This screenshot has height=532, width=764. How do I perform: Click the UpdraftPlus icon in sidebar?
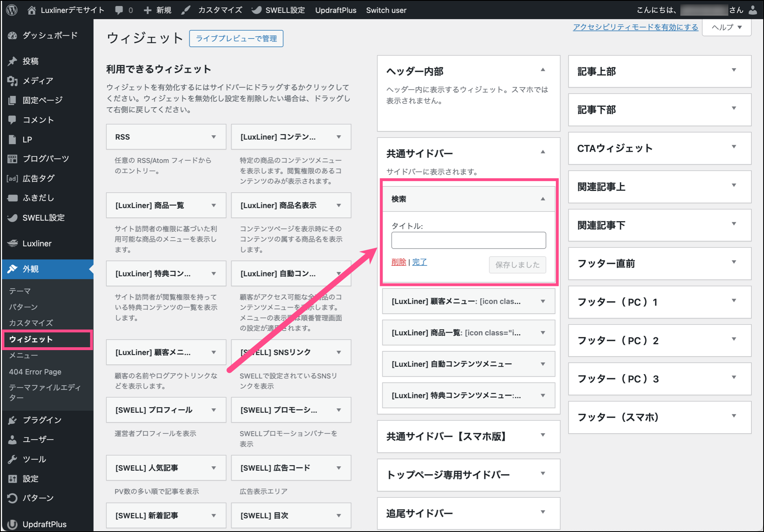[12, 524]
